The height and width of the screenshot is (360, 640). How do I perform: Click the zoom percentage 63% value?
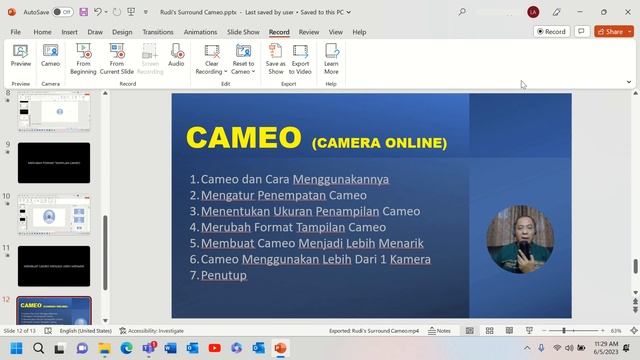click(616, 331)
